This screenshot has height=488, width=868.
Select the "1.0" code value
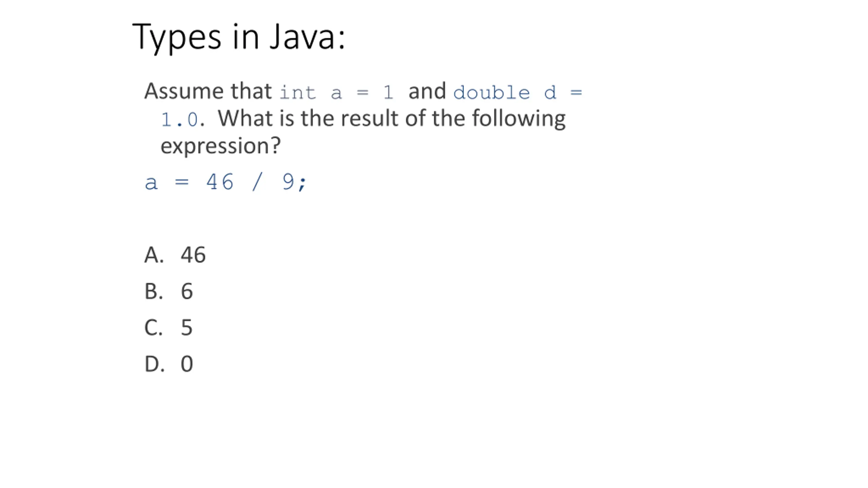[179, 119]
